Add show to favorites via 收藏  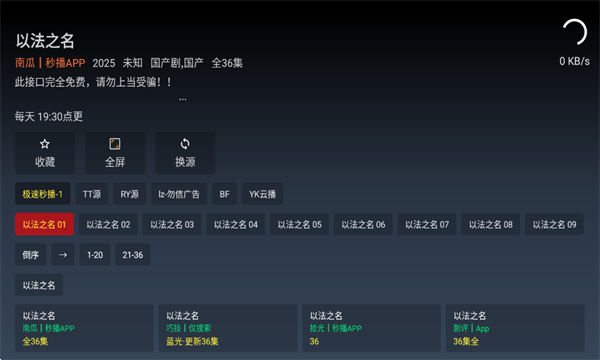pos(45,153)
